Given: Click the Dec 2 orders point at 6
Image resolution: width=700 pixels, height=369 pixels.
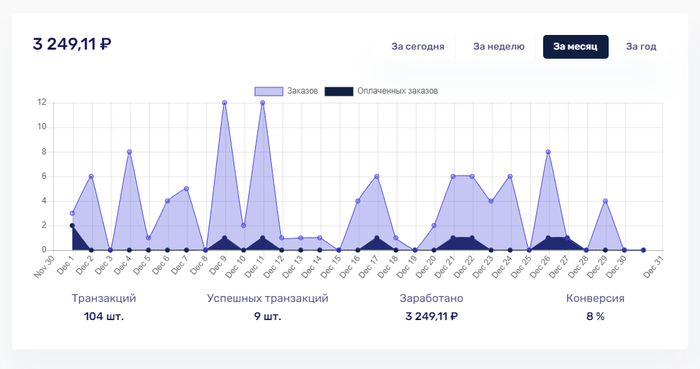Looking at the screenshot, I should coord(91,177).
